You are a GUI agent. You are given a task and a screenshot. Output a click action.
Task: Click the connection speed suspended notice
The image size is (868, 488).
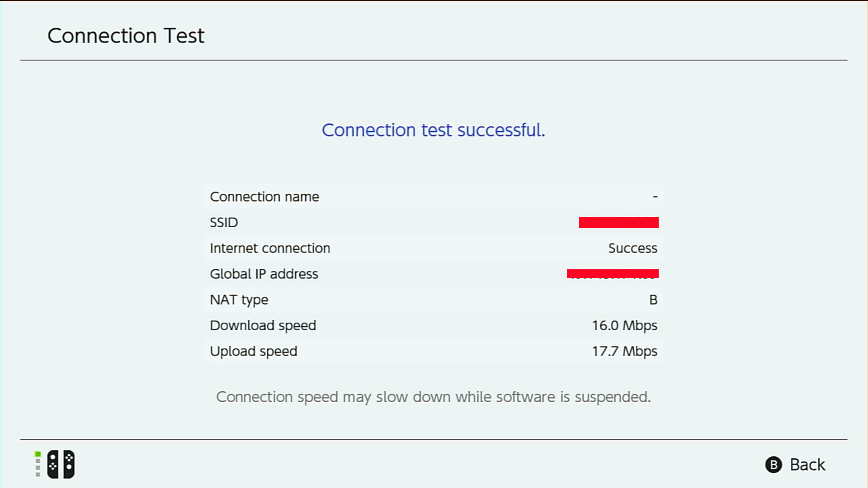433,397
